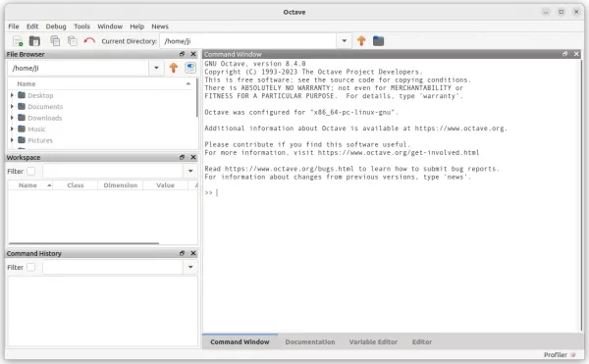
Task: Expand the Documents folder tree
Action: [x=12, y=107]
